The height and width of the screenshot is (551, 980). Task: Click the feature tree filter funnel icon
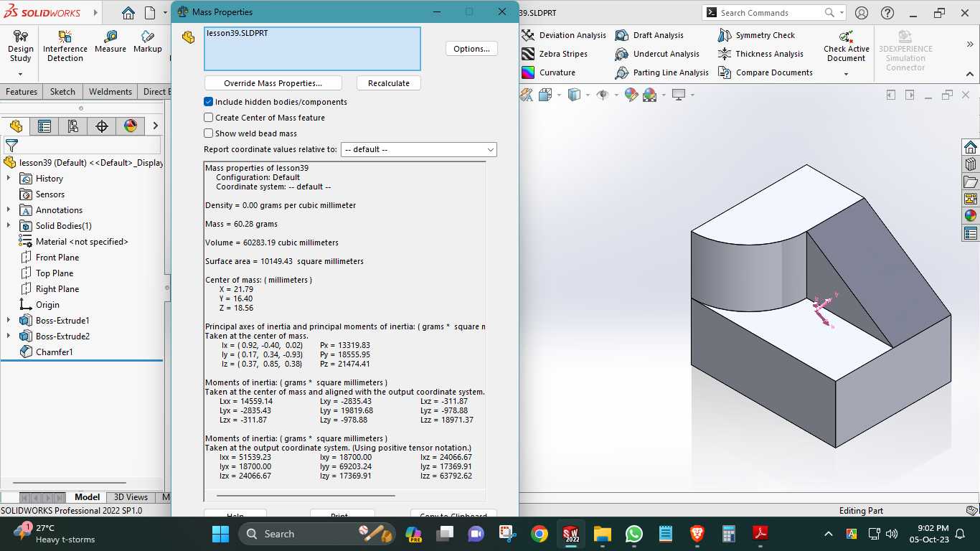point(11,146)
